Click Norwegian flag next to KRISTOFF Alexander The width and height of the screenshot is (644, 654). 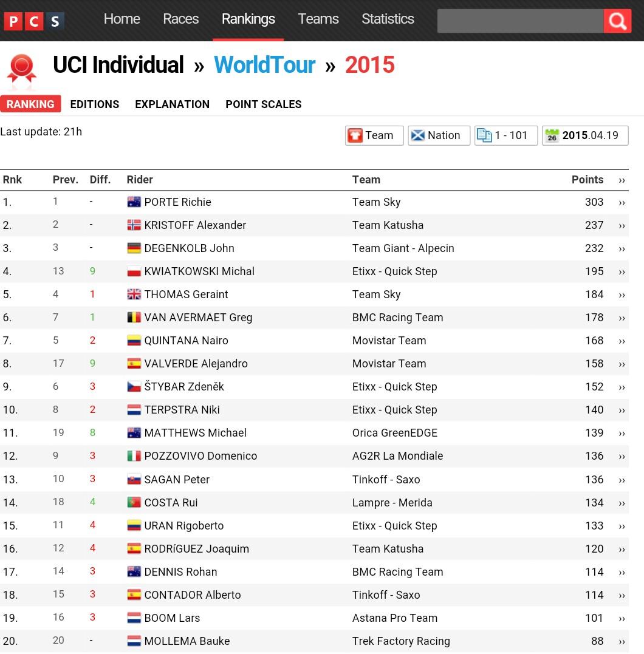134,225
